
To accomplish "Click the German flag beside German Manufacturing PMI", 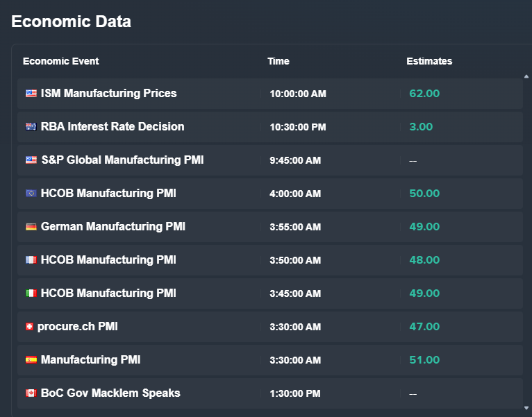I will [x=31, y=226].
